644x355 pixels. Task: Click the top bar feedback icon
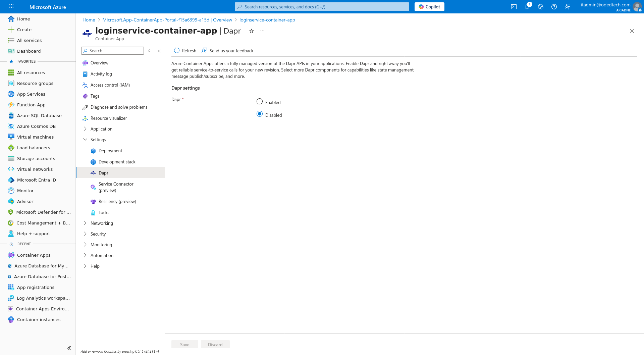coord(568,7)
